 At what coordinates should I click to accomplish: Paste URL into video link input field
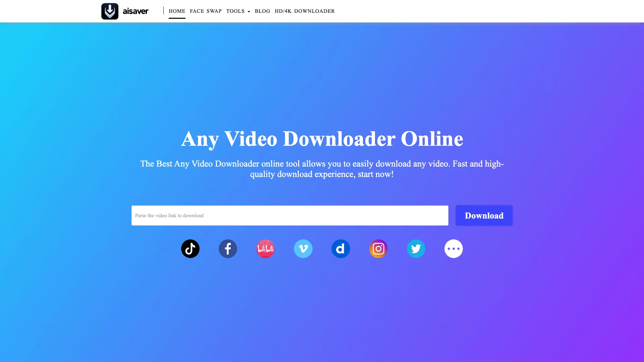(x=290, y=215)
